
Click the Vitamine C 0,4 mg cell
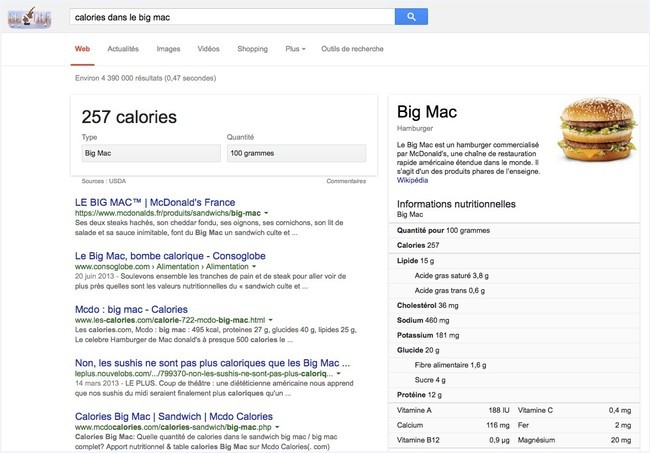575,410
